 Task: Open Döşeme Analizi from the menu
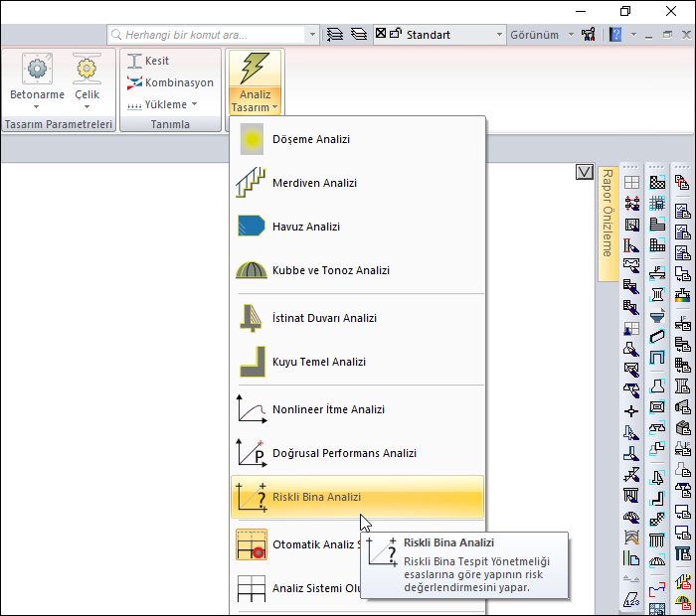(310, 139)
